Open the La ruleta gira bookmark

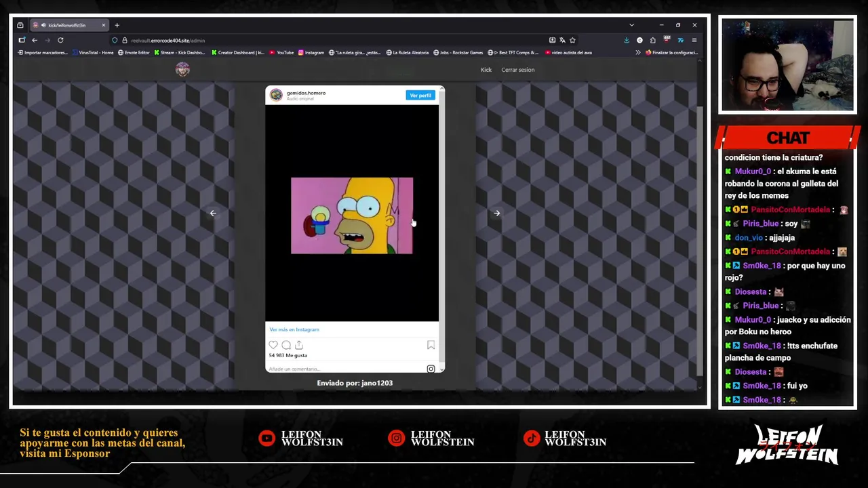point(355,52)
